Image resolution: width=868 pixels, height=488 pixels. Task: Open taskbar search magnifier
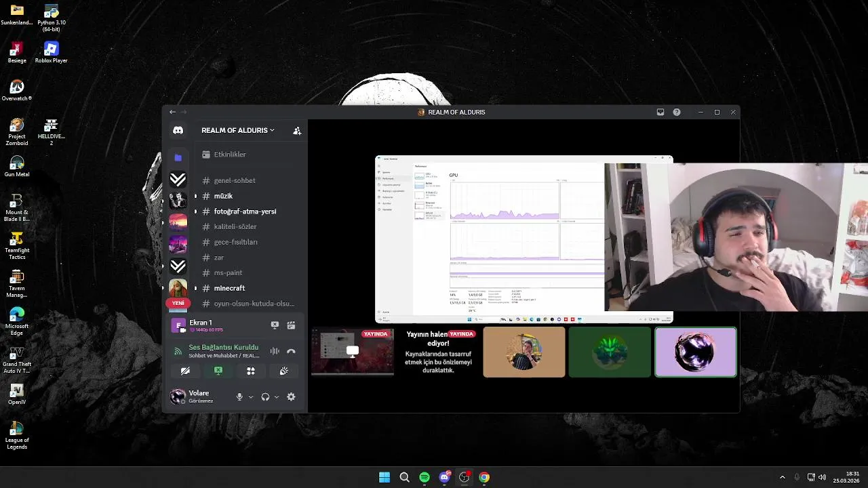pos(404,477)
